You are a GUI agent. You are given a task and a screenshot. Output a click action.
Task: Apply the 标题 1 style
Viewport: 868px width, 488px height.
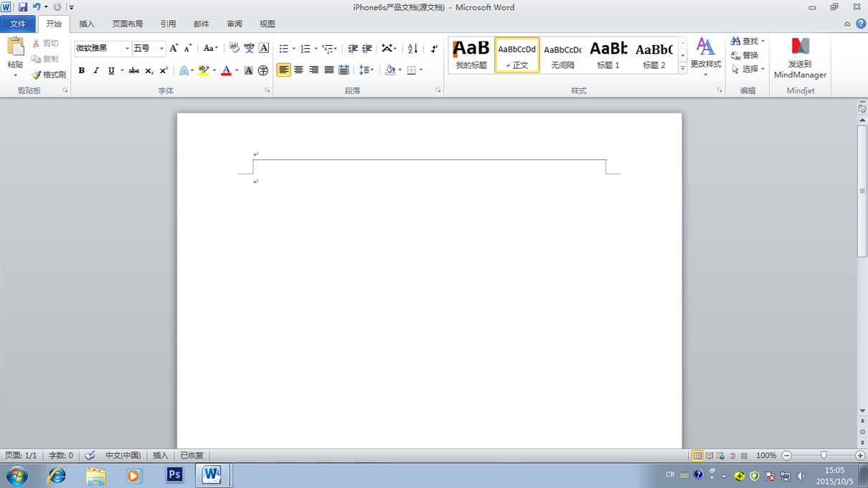[x=608, y=55]
